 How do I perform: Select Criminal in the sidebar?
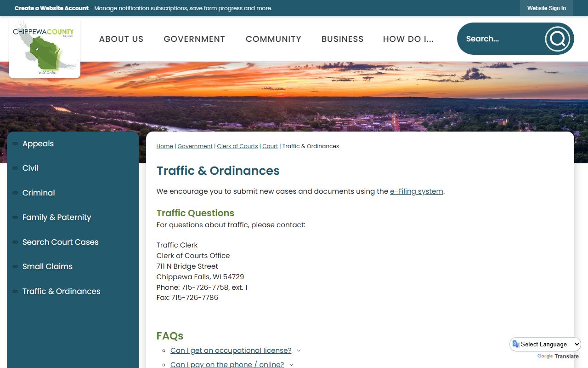pyautogui.click(x=39, y=193)
